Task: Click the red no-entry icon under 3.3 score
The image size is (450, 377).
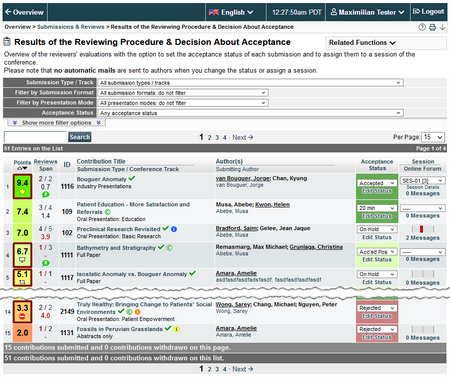Action: point(22,317)
